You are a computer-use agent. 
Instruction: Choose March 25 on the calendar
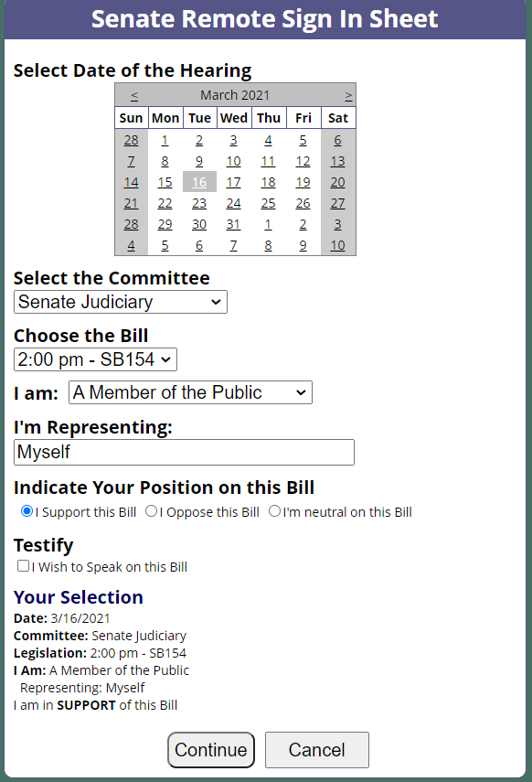click(268, 202)
